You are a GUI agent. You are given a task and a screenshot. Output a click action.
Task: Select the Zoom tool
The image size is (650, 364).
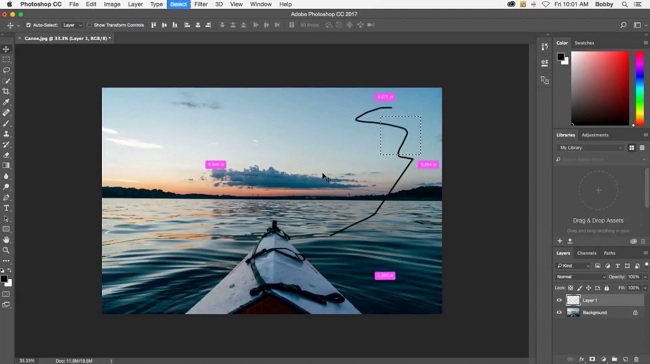click(6, 250)
